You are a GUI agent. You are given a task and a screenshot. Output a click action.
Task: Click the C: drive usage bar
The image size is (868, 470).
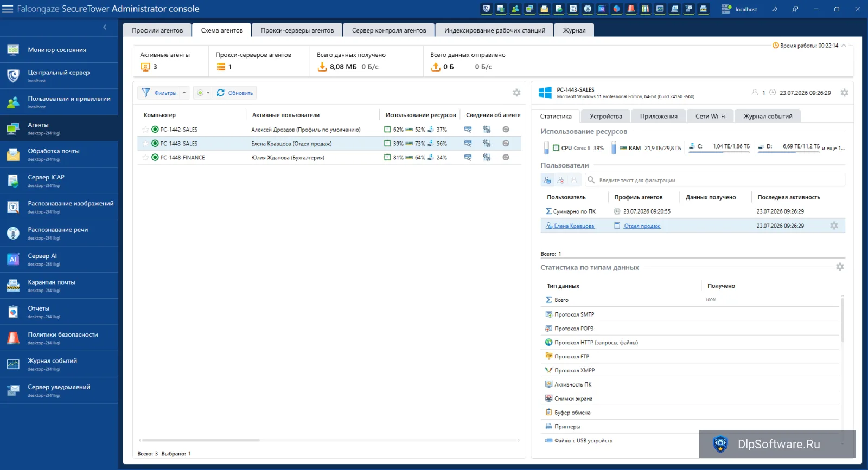point(719,152)
